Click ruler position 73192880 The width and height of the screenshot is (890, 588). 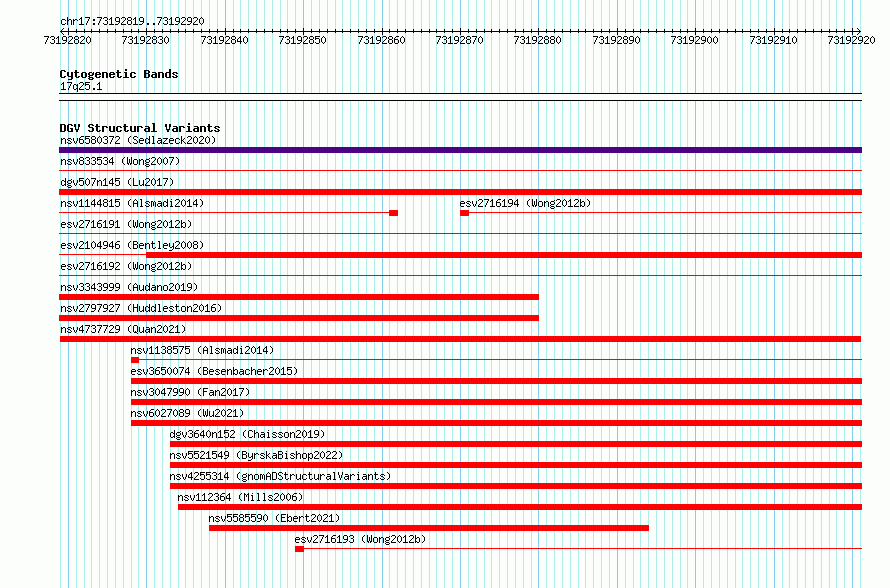click(538, 40)
